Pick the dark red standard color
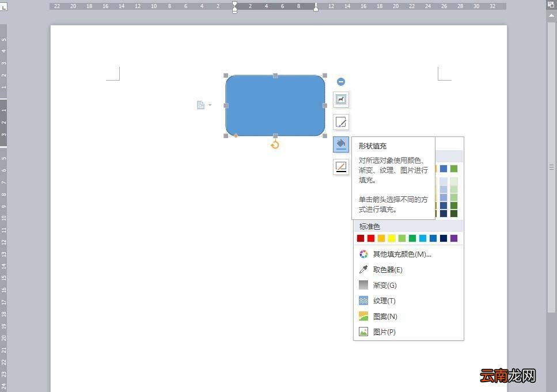This screenshot has width=557, height=392. (361, 238)
